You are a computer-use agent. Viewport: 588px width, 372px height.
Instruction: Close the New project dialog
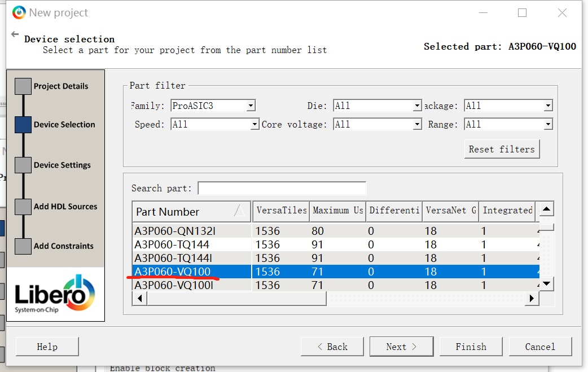[x=562, y=13]
